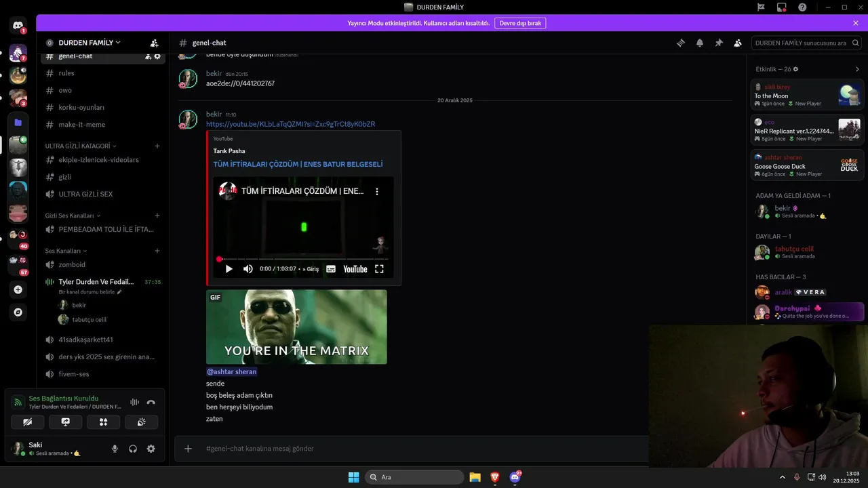This screenshot has height=488, width=868.
Task: Open YOU'RE IN THE MATRIX GIF
Action: (296, 327)
